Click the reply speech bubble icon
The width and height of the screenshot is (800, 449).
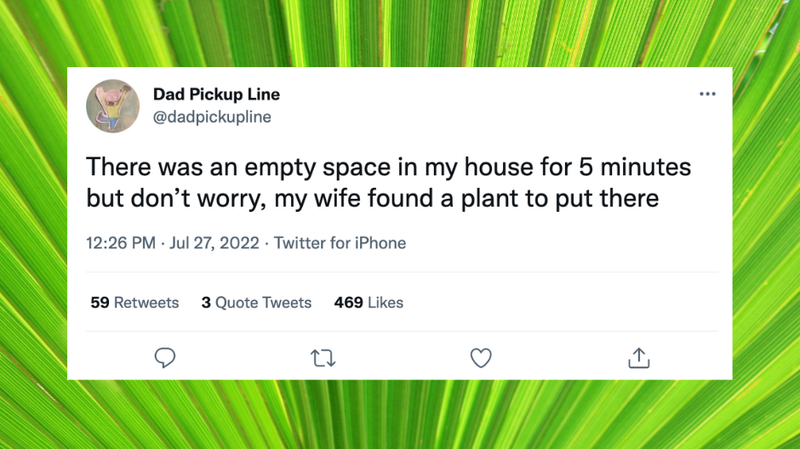click(166, 357)
